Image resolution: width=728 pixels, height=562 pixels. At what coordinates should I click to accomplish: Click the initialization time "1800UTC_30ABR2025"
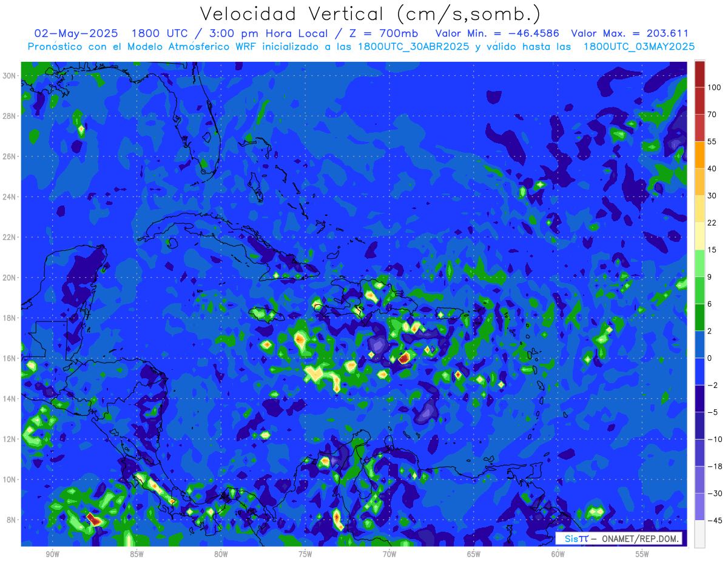(x=413, y=47)
